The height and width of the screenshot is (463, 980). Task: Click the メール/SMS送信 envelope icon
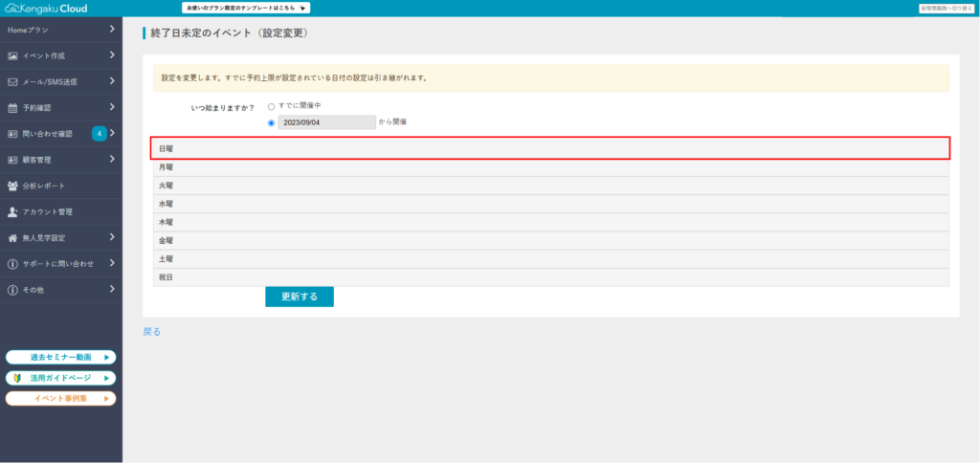[x=12, y=82]
